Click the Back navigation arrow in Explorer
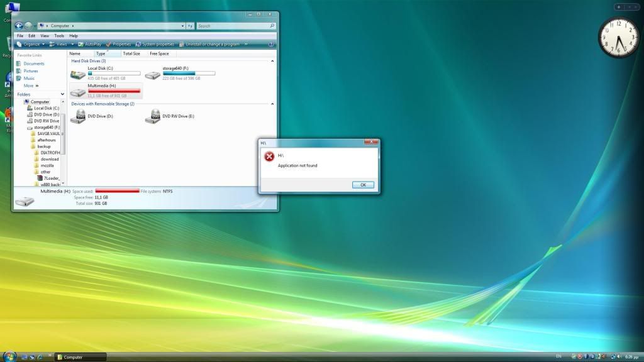Image resolution: width=644 pixels, height=362 pixels. coord(19,26)
